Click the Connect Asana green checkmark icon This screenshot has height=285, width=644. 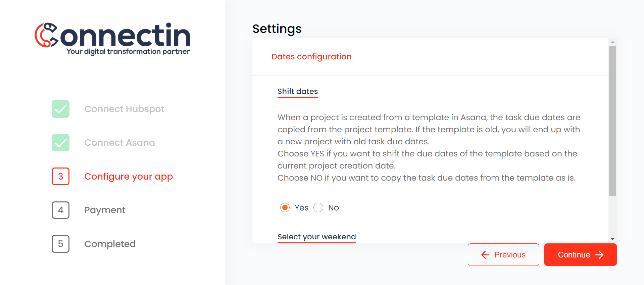tap(60, 143)
